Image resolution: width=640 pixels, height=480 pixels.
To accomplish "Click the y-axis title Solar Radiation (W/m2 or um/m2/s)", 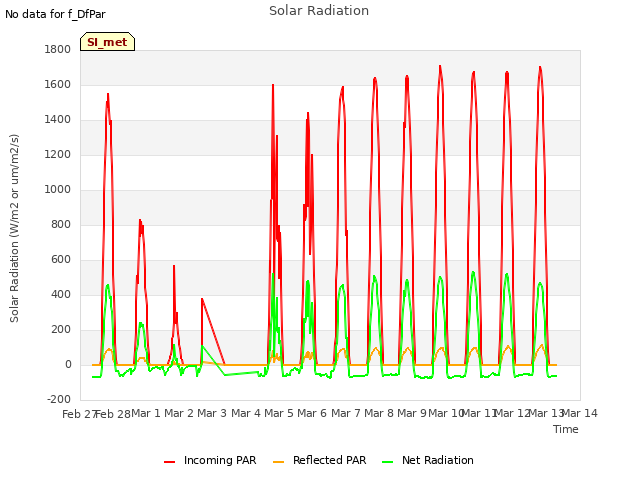I will (x=14, y=228).
